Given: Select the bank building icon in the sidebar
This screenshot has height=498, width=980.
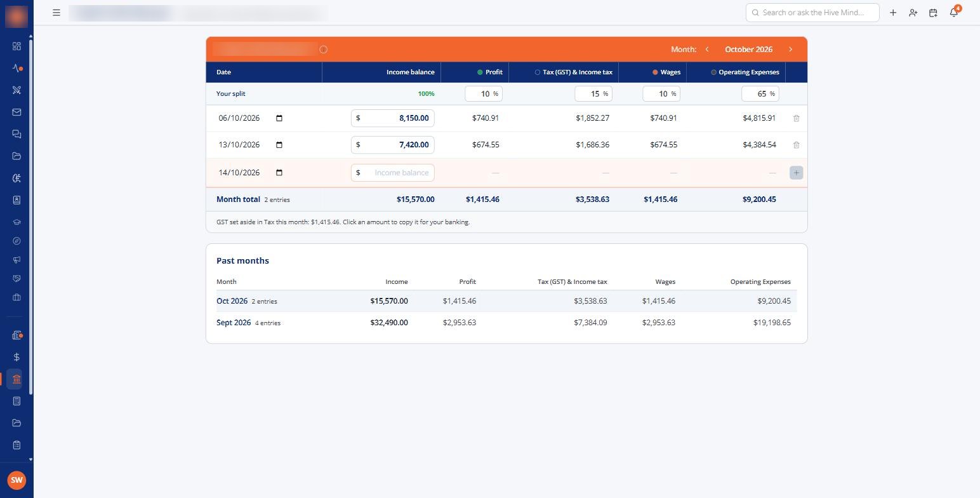Looking at the screenshot, I should pyautogui.click(x=17, y=379).
